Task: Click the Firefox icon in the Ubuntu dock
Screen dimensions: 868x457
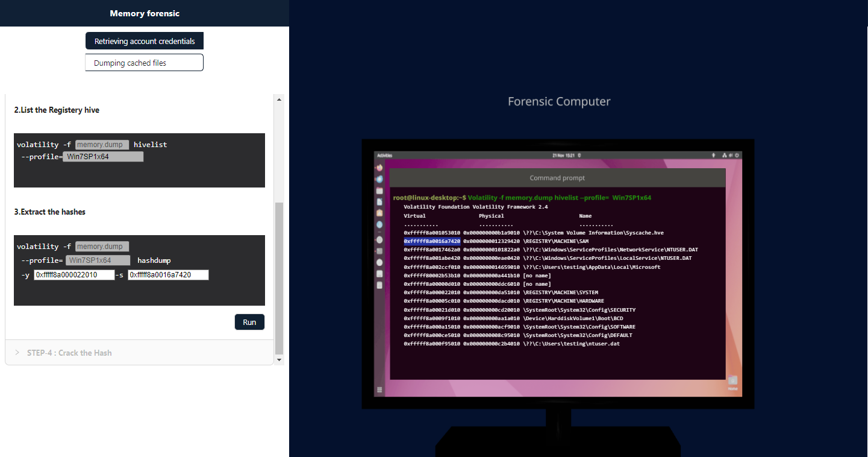Action: click(x=379, y=168)
